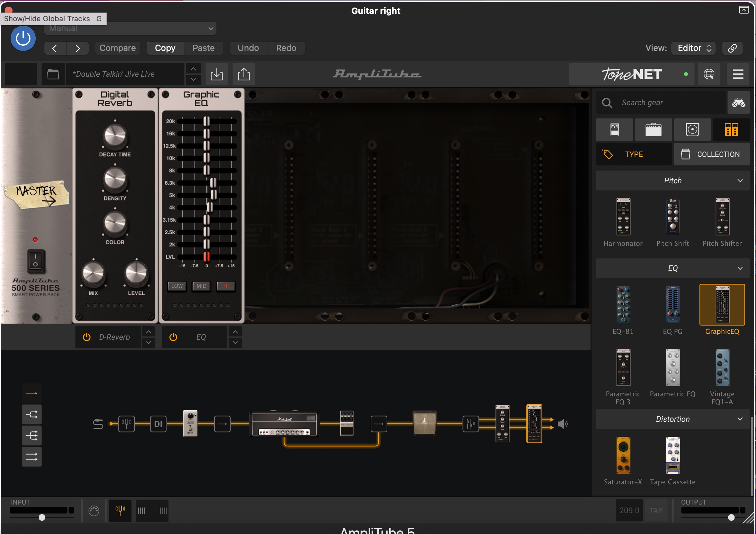Select the tuner icon in signal chain
Screen dimensions: 756x534
pyautogui.click(x=126, y=424)
